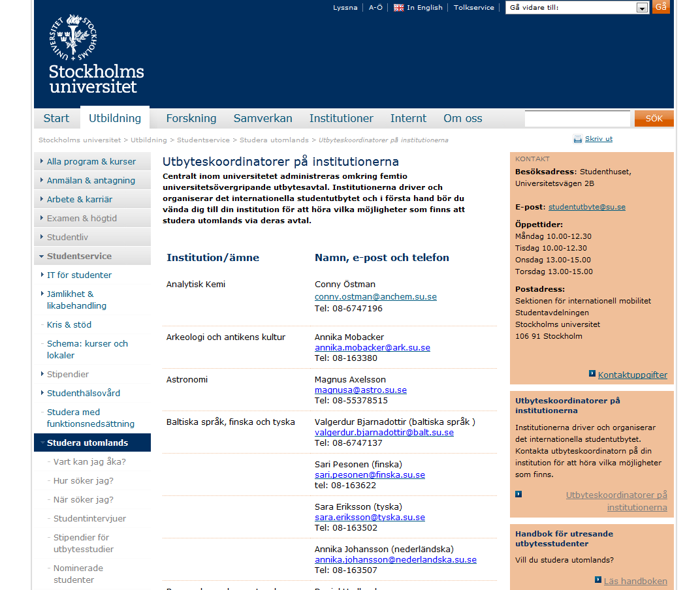Click the Stockholms universitet logo
700x590 pixels.
point(96,54)
